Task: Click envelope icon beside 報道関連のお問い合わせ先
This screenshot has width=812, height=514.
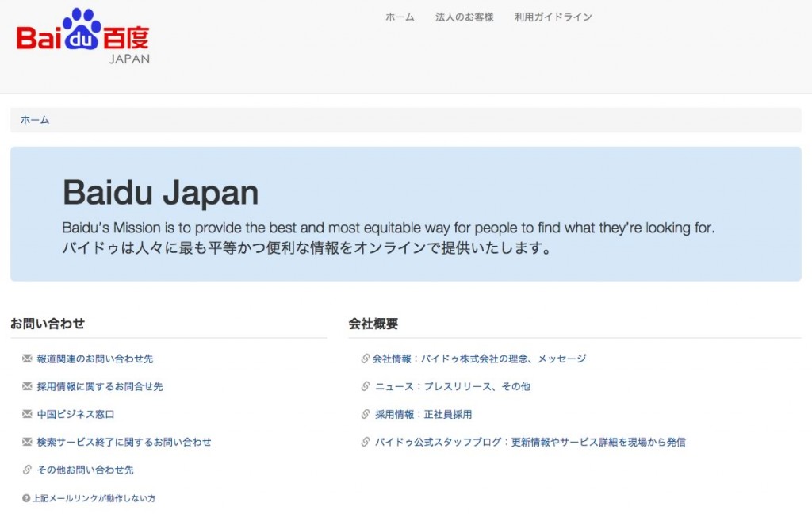Action: 27,359
